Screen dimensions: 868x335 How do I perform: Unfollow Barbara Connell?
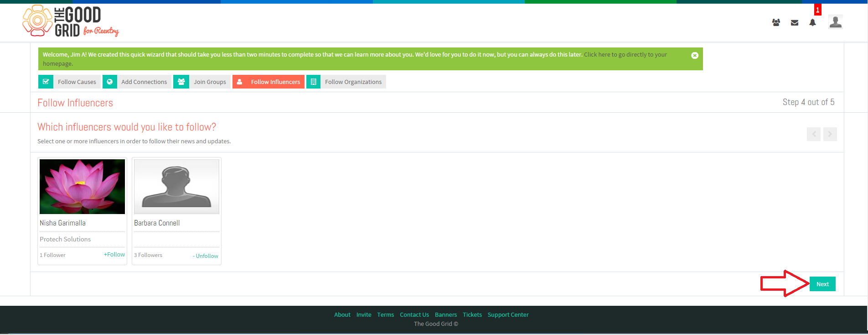[x=206, y=256]
